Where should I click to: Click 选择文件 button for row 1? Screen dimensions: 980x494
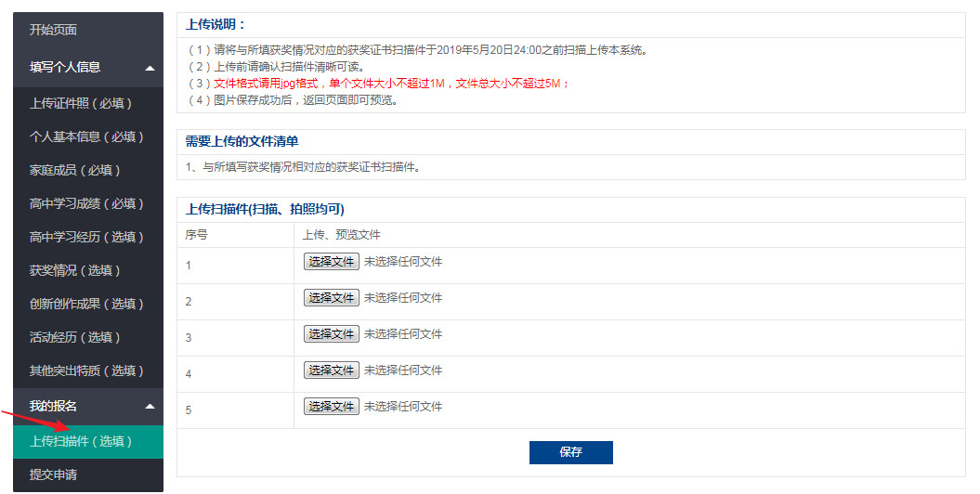(332, 262)
